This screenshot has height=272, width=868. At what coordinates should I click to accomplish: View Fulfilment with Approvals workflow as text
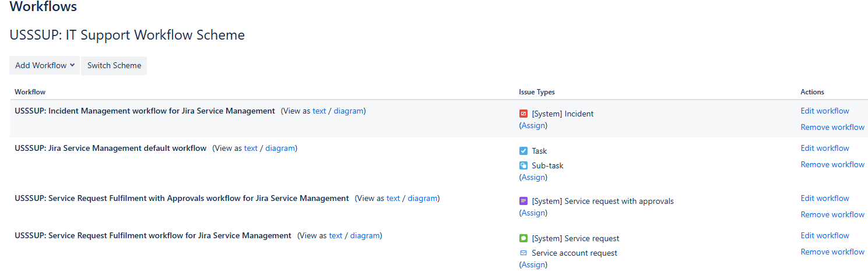pos(393,198)
